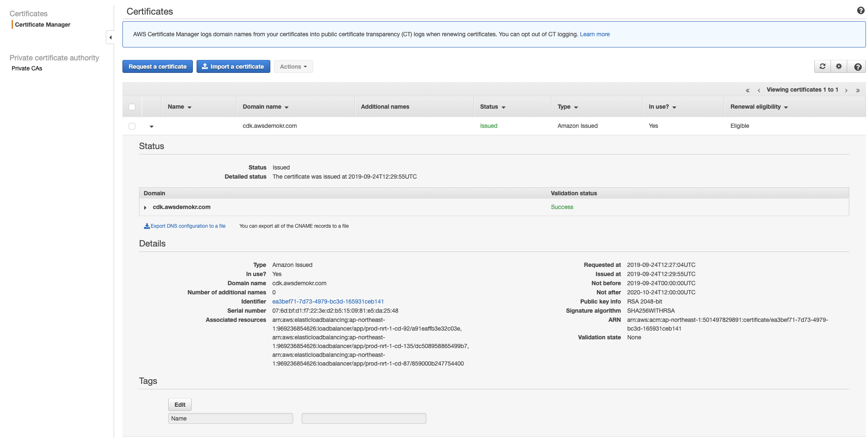Expand cdk.awsdemokr.com domain validation details
This screenshot has height=438, width=868.
click(x=145, y=207)
